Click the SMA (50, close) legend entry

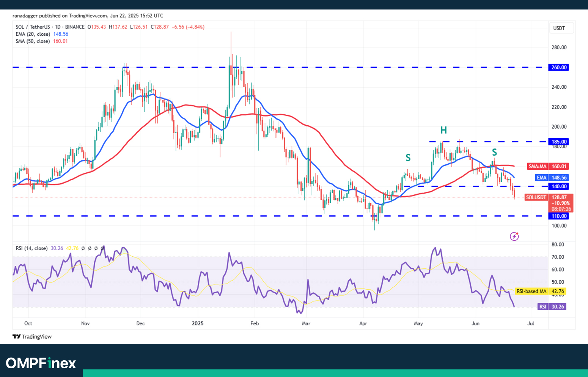click(33, 41)
